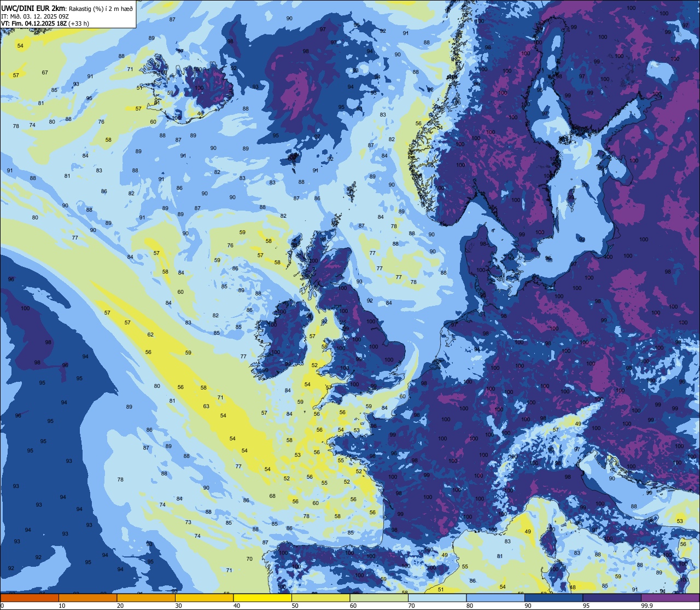Click the '62' humidity value on the map
The height and width of the screenshot is (610, 700).
pos(150,335)
